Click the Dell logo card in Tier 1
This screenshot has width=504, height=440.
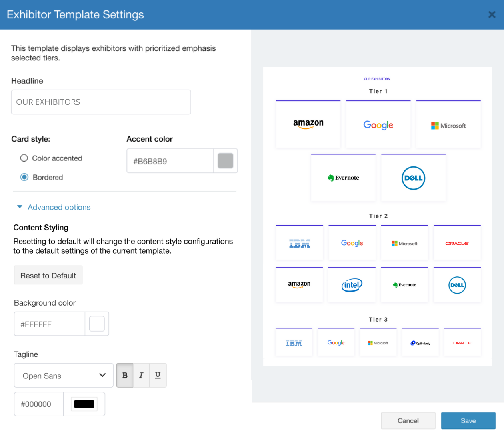pyautogui.click(x=413, y=178)
